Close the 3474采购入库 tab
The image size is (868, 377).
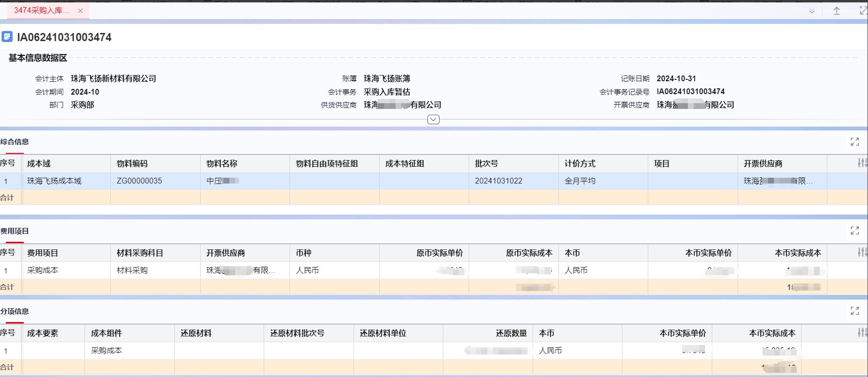[x=80, y=11]
